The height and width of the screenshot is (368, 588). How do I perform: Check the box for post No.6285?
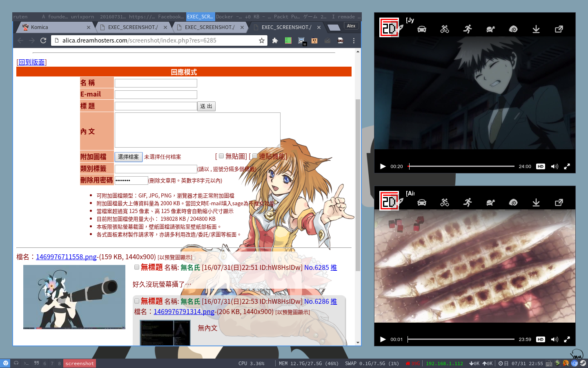pos(137,267)
